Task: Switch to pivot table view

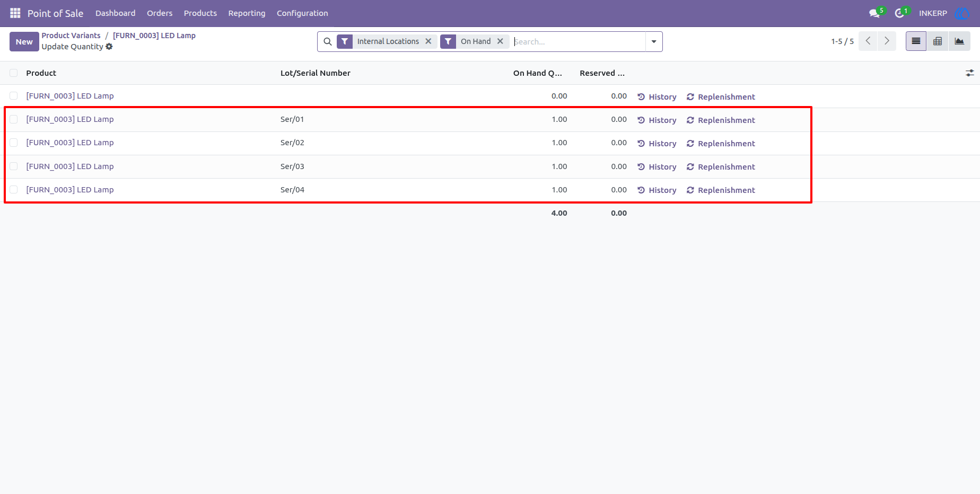Action: coord(938,41)
